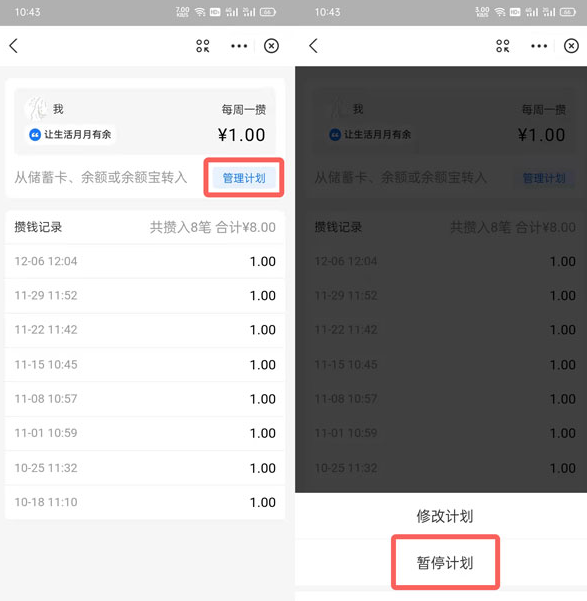Tap Wi-Fi icon in left status bar
Screen dimensions: 587x601
(x=200, y=12)
